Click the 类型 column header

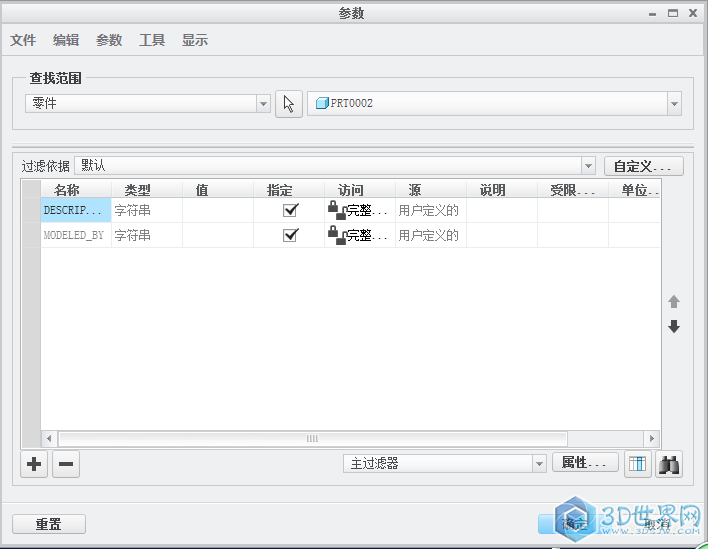click(147, 190)
